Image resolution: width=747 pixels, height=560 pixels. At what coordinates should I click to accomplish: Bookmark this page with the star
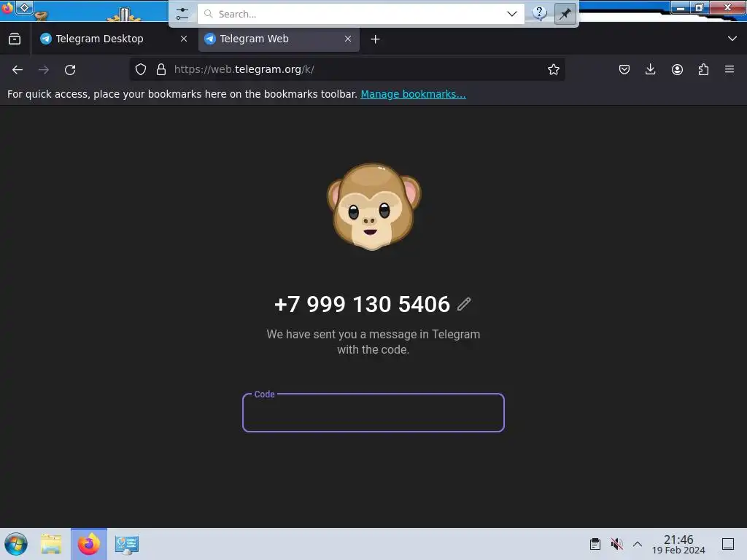tap(554, 69)
